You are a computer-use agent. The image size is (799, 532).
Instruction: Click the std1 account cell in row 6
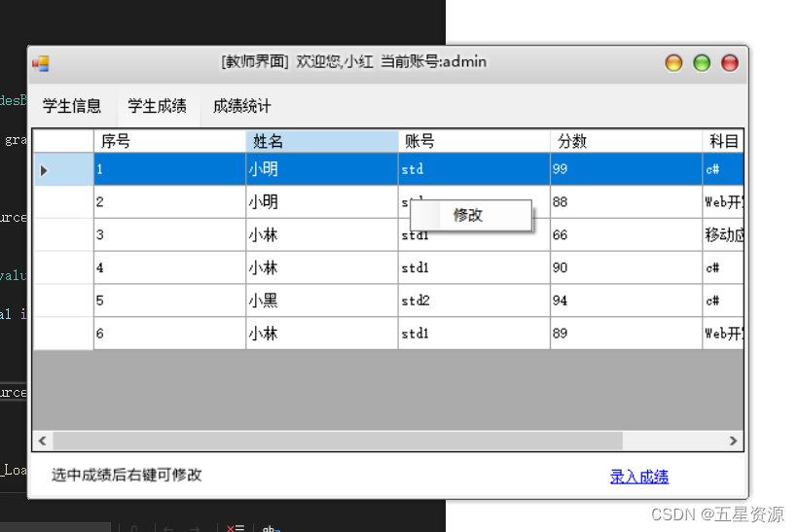[474, 334]
